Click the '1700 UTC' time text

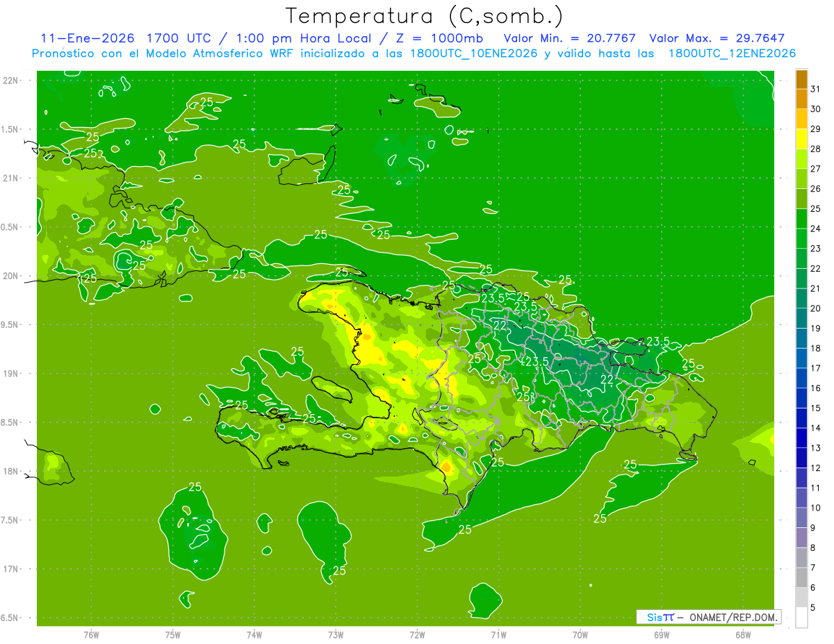point(178,38)
